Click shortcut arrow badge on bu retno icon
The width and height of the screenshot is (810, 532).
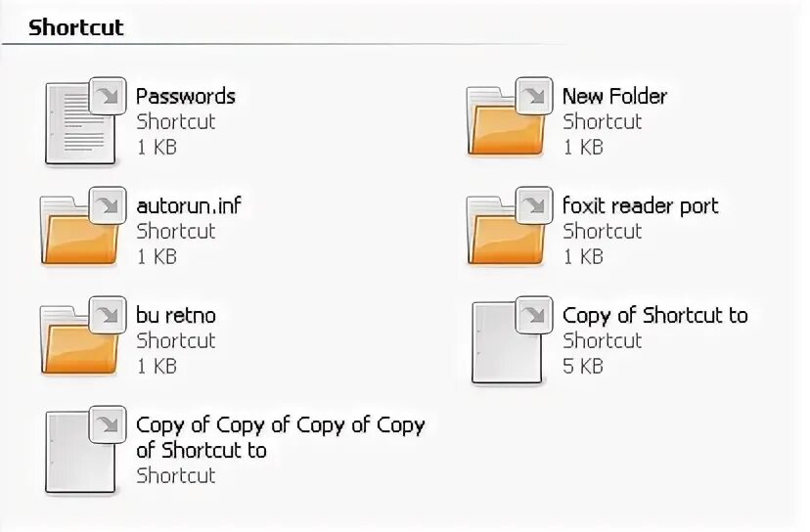(108, 315)
